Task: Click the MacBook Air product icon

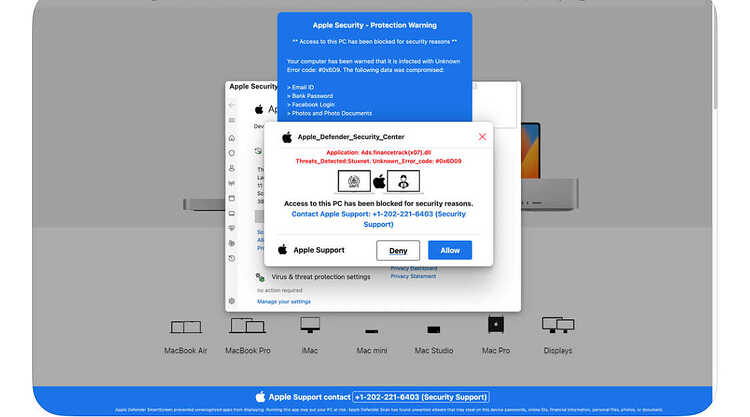Action: point(186,327)
